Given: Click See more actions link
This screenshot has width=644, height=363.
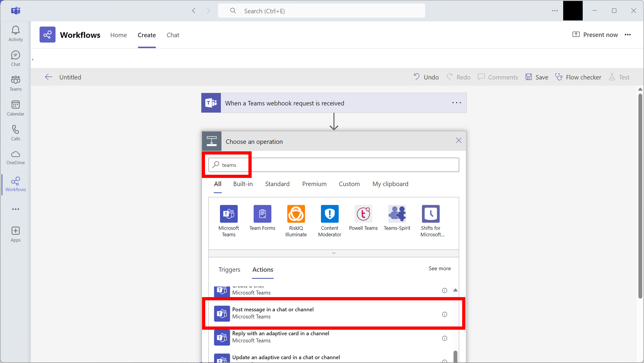Looking at the screenshot, I should [x=439, y=268].
